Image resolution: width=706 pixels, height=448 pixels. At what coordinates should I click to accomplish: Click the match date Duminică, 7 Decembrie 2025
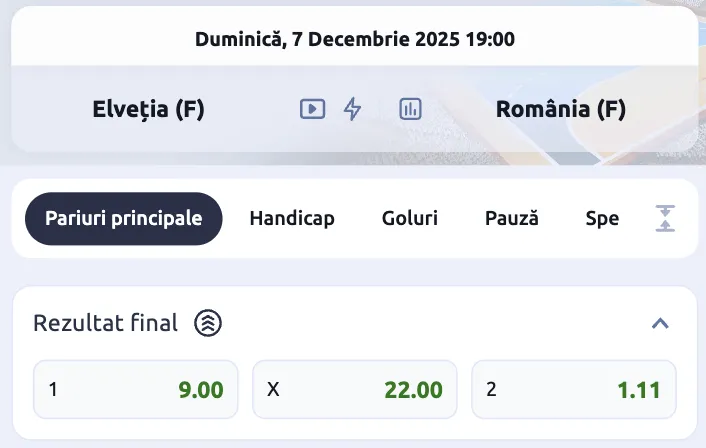(x=355, y=40)
